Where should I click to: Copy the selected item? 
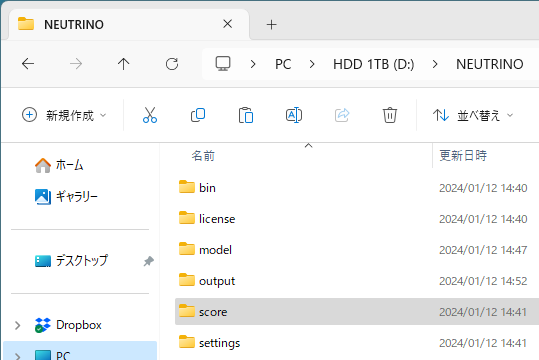198,115
